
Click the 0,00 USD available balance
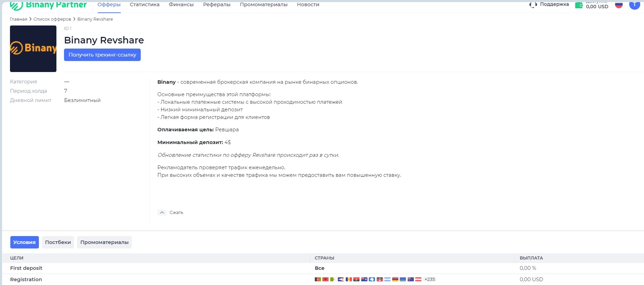pos(597,7)
